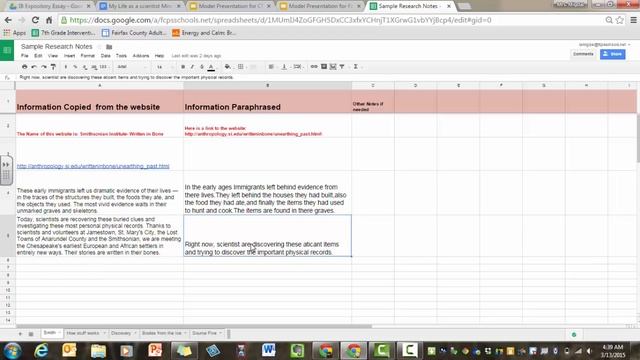Viewport: 640px width, 360px height.
Task: Open the Windows Start orb
Action: 13,351
